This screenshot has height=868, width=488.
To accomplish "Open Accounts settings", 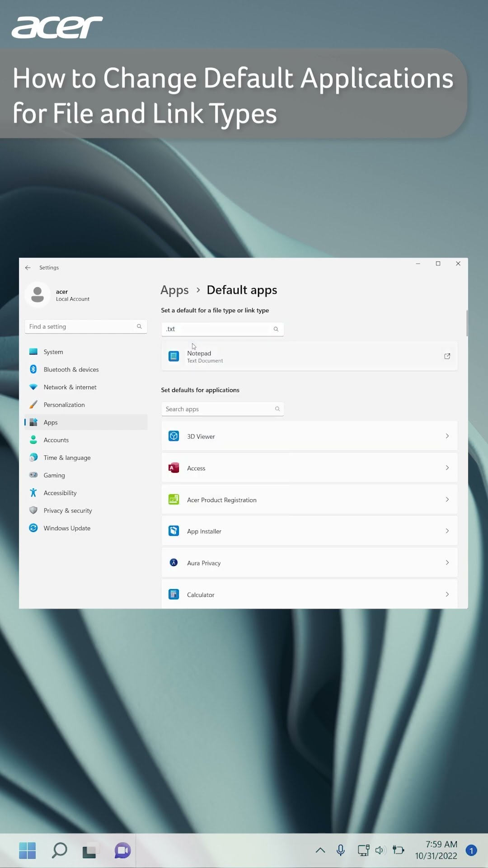I will pos(86,440).
